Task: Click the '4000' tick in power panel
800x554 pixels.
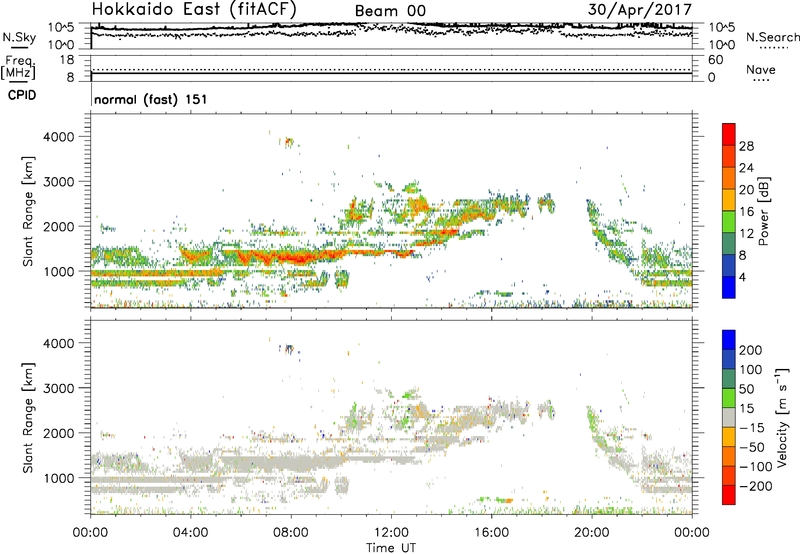Action: coord(59,137)
